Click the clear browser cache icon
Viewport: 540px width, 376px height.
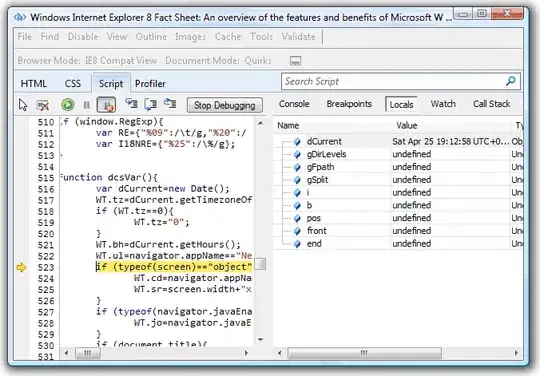(43, 105)
